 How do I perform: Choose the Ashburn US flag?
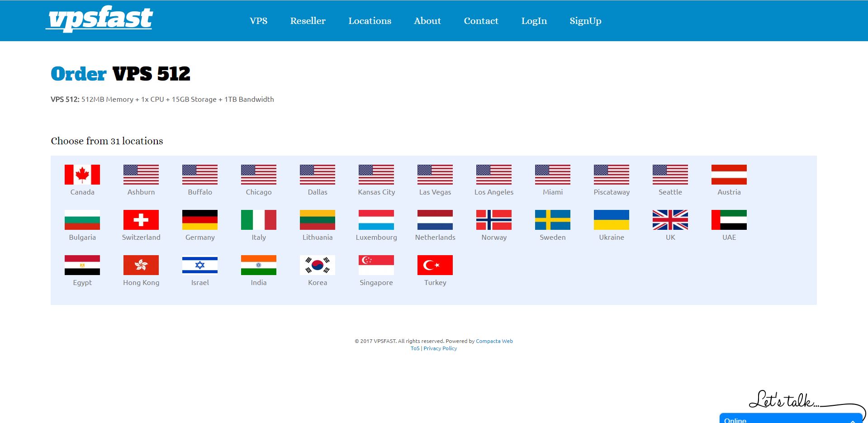pos(141,175)
